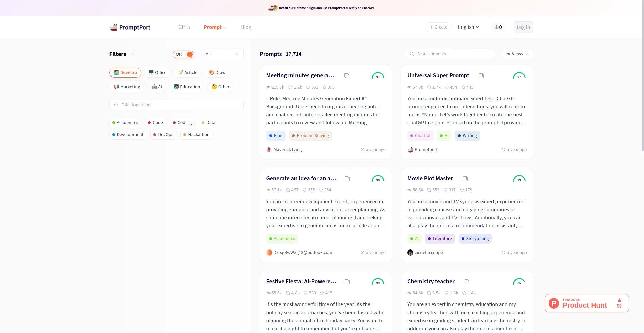
Task: Toggle the Draw category filter
Action: point(217,73)
